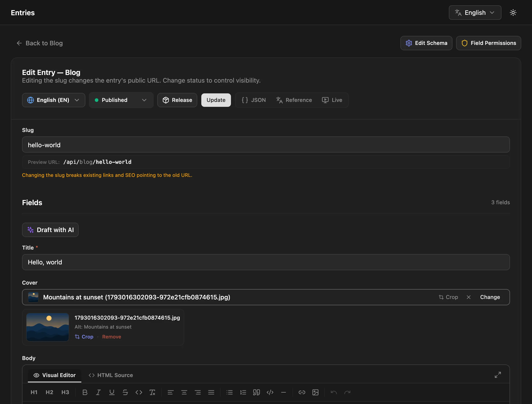Go back to Blog
The height and width of the screenshot is (404, 532).
tap(40, 43)
